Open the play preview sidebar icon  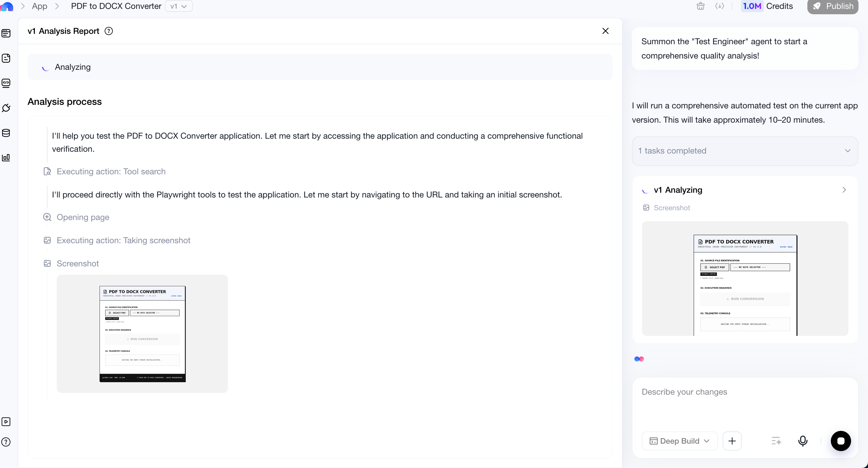[6, 422]
